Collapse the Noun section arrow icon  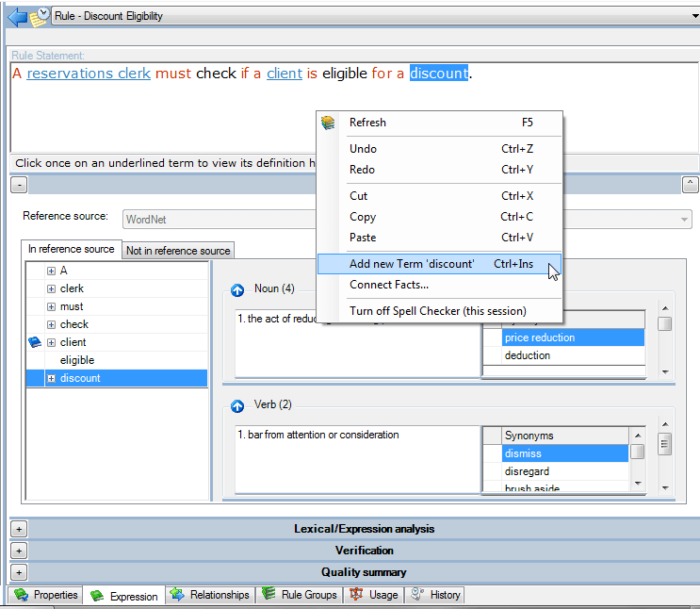pos(237,289)
